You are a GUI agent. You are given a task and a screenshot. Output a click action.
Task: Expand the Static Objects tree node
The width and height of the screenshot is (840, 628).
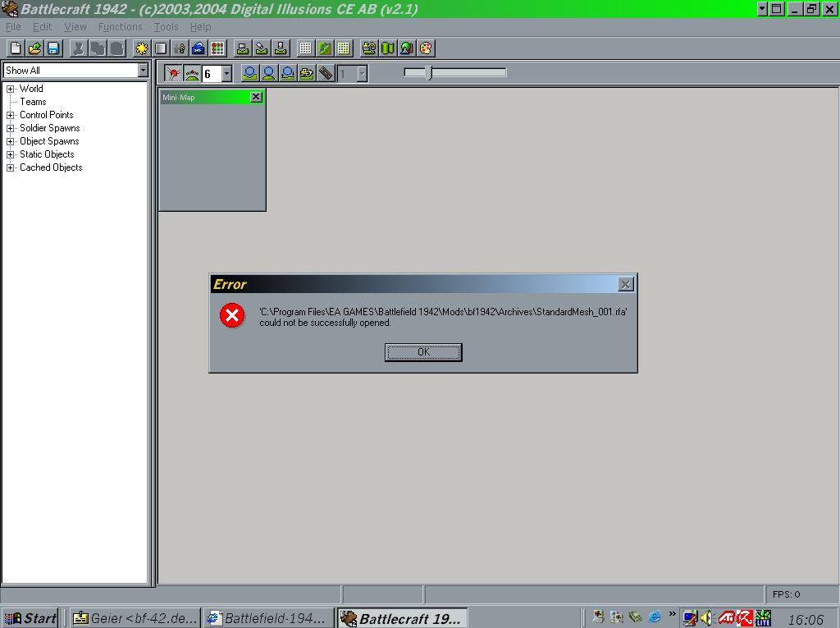pos(10,154)
